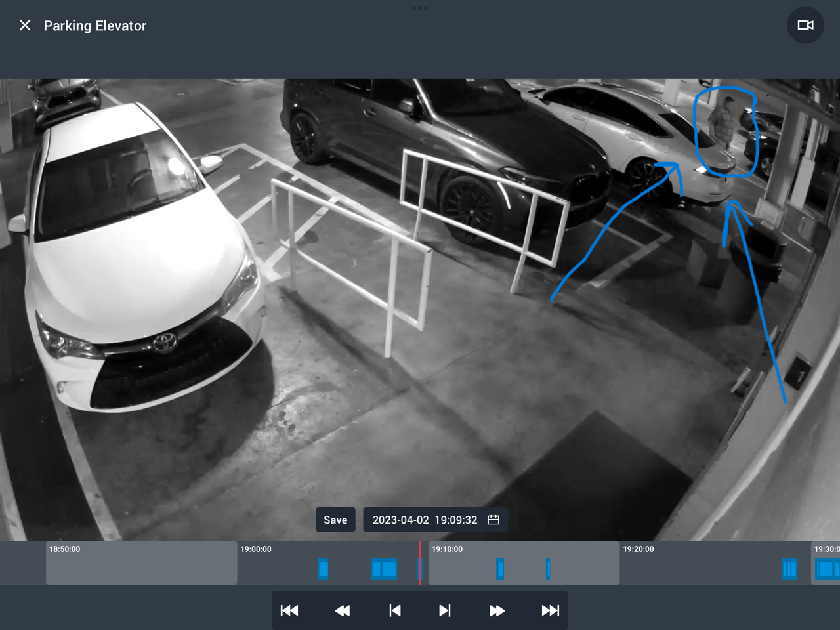Click the motion event before 19:30
This screenshot has height=630, width=840.
(x=789, y=569)
